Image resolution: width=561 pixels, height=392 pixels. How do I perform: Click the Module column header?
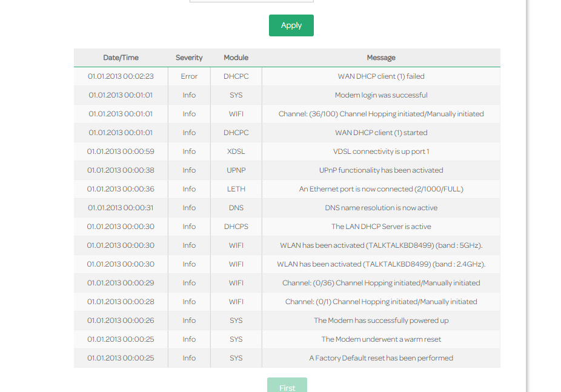(x=236, y=58)
